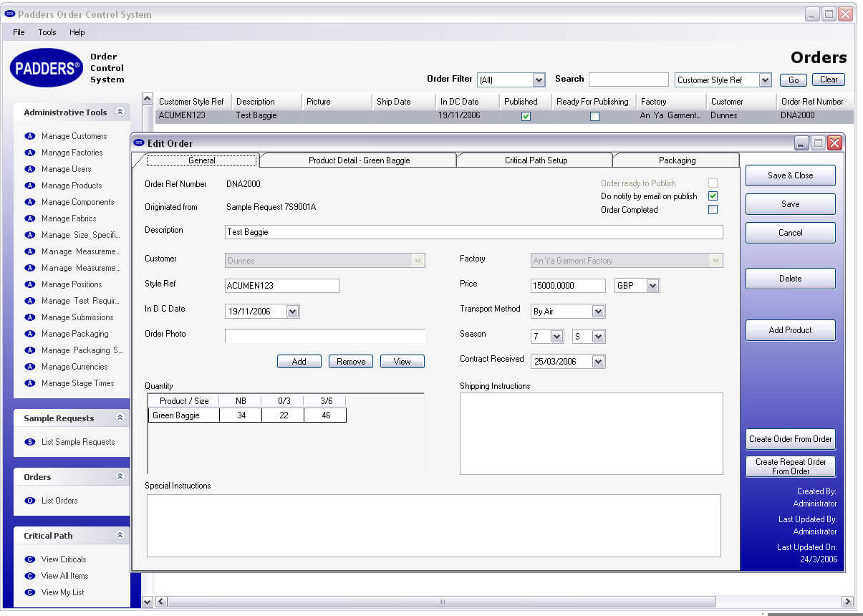Collapse the Sample Requests section
The height and width of the screenshot is (616, 863).
pyautogui.click(x=120, y=418)
